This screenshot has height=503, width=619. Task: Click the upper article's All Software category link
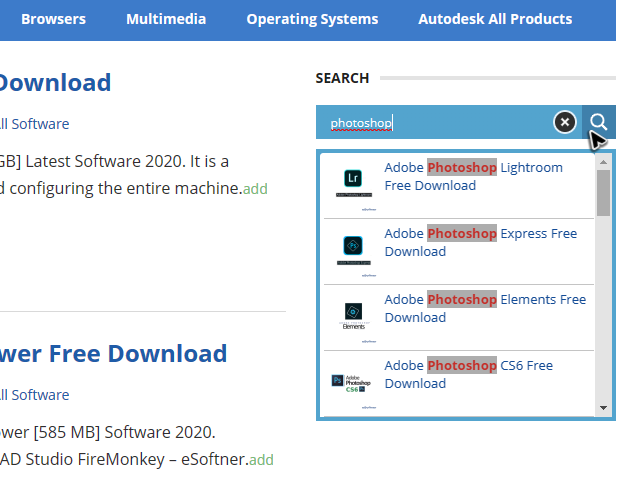pyautogui.click(x=35, y=124)
